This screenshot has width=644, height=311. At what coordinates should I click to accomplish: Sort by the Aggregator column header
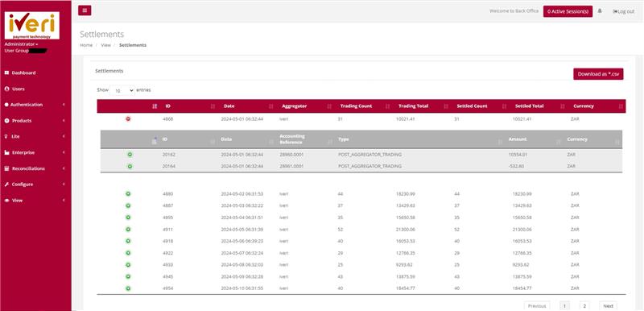coord(305,106)
